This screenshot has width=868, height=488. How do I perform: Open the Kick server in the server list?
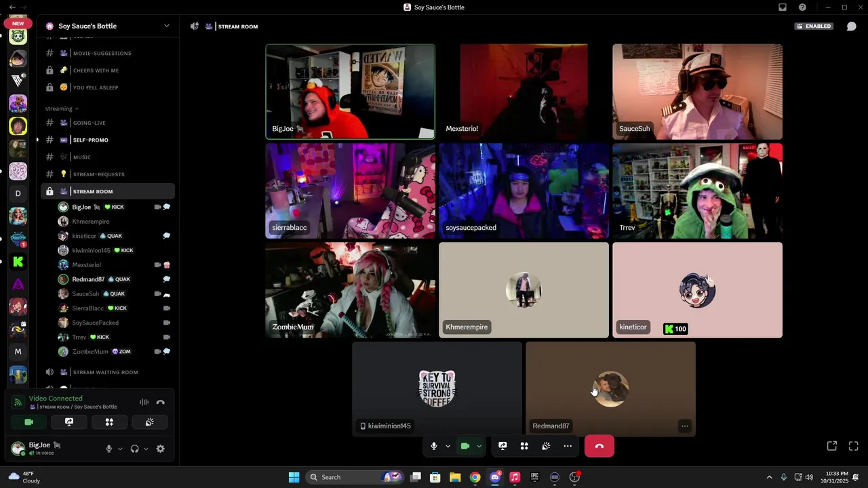coord(18,261)
